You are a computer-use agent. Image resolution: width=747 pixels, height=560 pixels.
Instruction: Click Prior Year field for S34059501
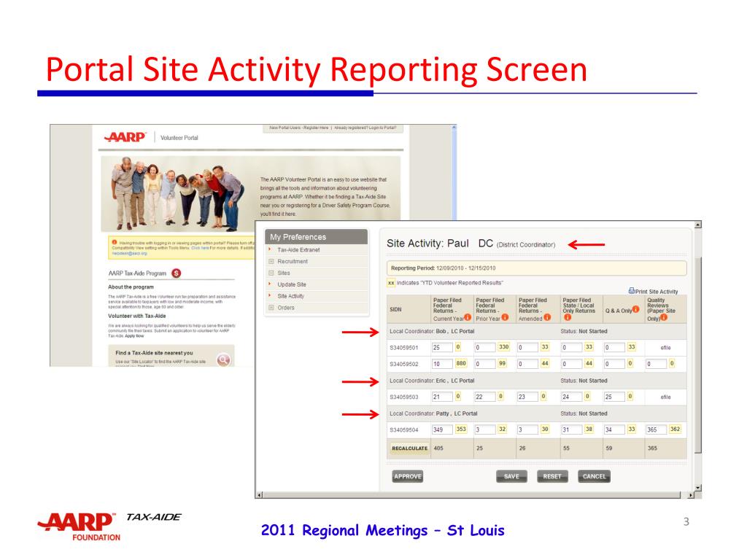click(x=484, y=347)
